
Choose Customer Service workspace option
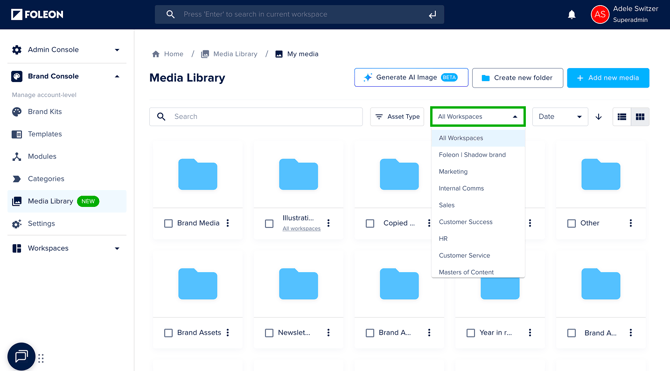(x=478, y=256)
